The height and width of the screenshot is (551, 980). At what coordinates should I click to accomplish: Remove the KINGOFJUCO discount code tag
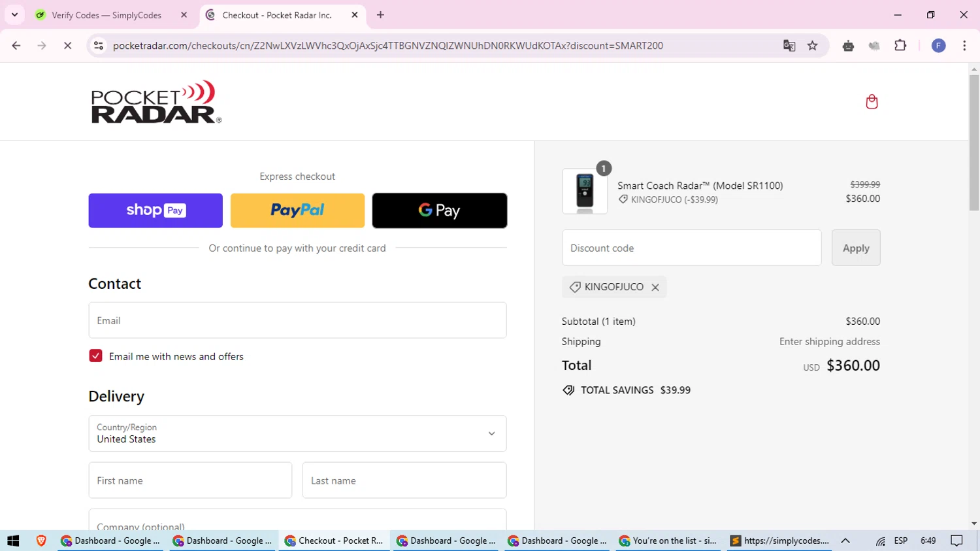(655, 287)
